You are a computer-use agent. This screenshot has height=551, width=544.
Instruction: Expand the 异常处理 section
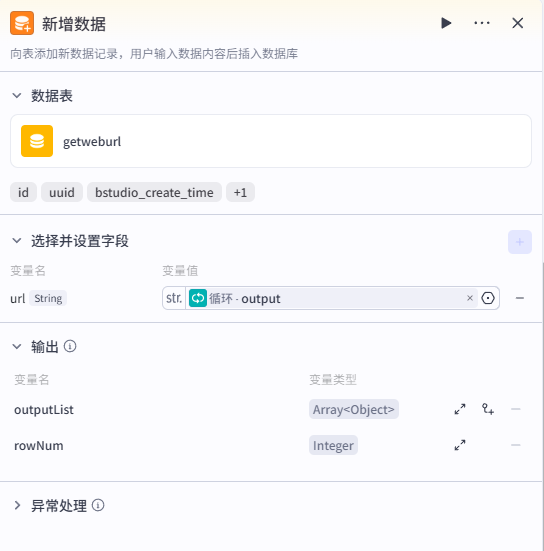point(17,505)
